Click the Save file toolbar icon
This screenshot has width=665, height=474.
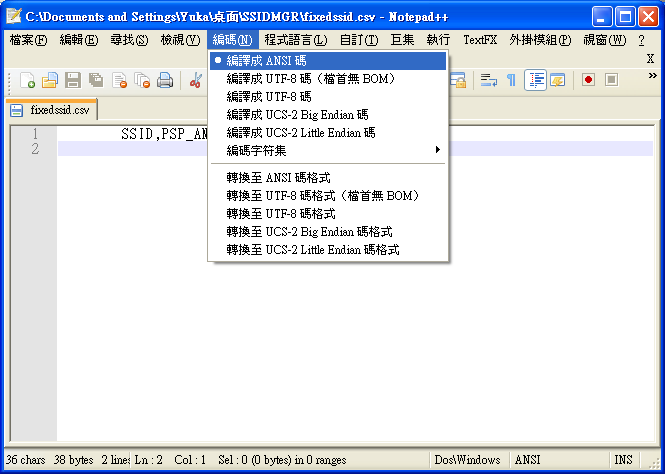point(73,80)
